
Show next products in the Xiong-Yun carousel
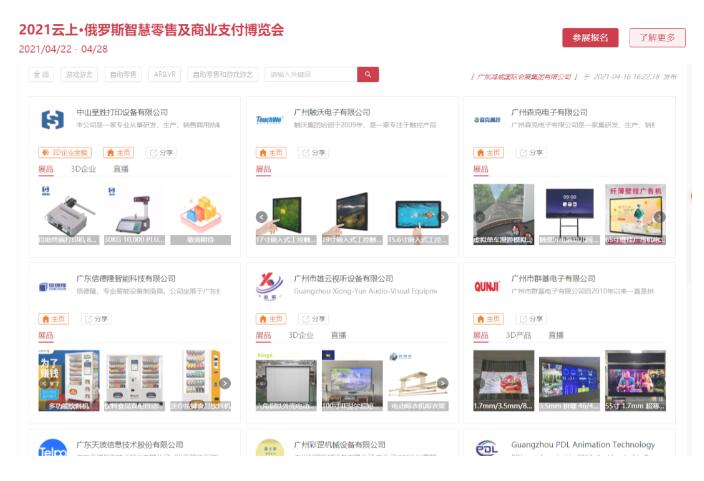(x=443, y=383)
